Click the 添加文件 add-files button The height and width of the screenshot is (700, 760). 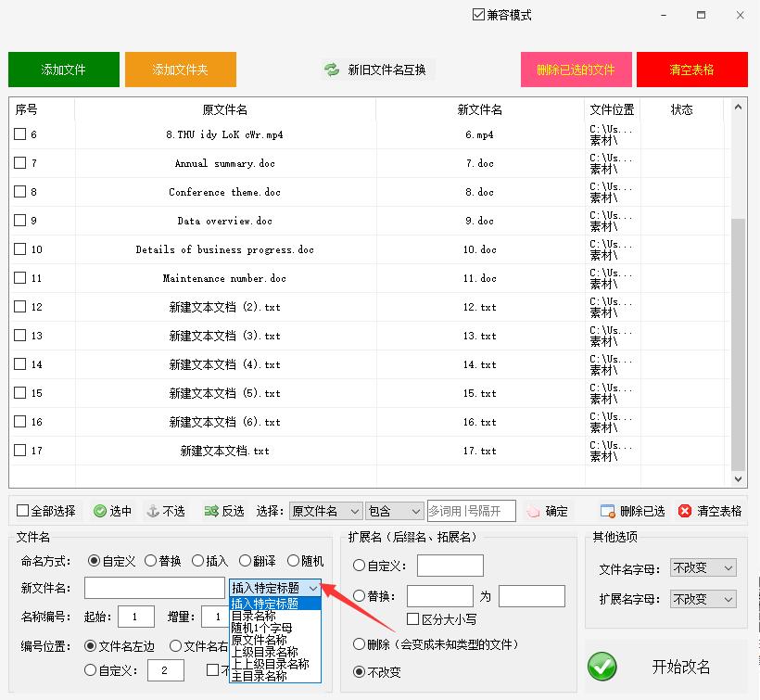pos(63,69)
